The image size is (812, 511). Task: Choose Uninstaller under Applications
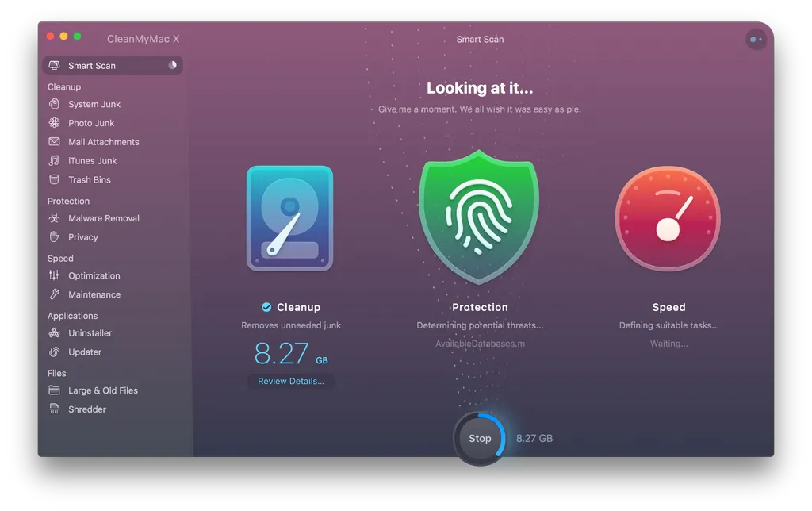[x=90, y=333]
